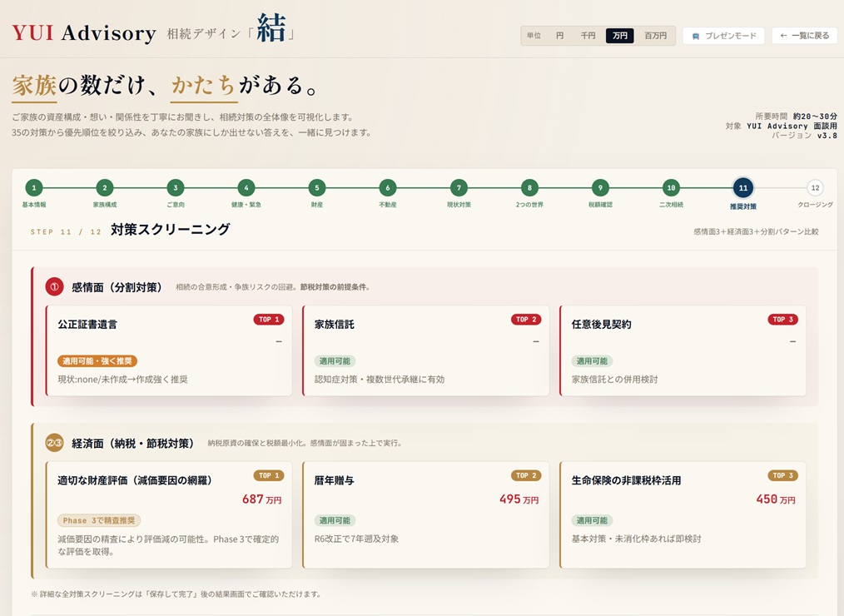This screenshot has width=844, height=616.
Task: Click the red ① 感情面 badge icon
Action: [x=54, y=287]
